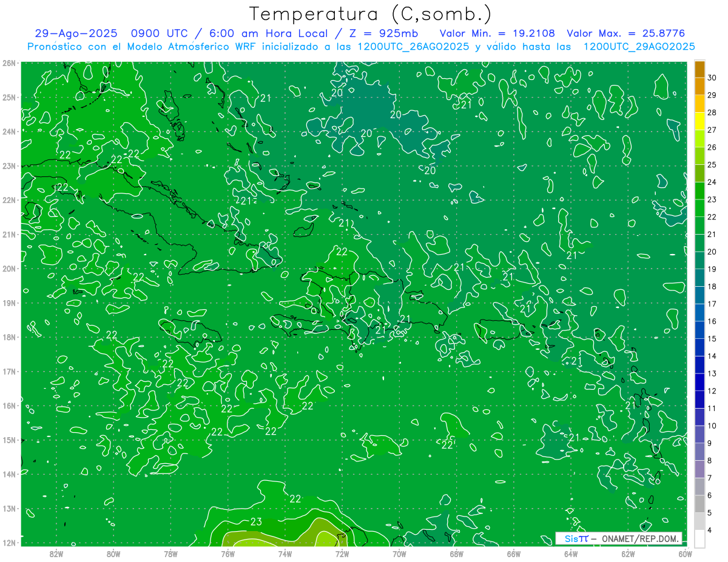The image size is (728, 562).
Task: Click the "15N" latitude label
Action: pyautogui.click(x=9, y=440)
